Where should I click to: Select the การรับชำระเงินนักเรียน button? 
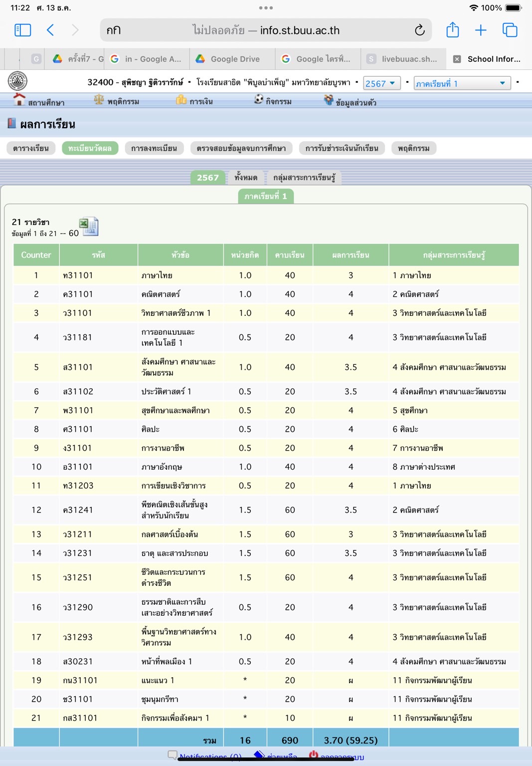click(x=342, y=148)
